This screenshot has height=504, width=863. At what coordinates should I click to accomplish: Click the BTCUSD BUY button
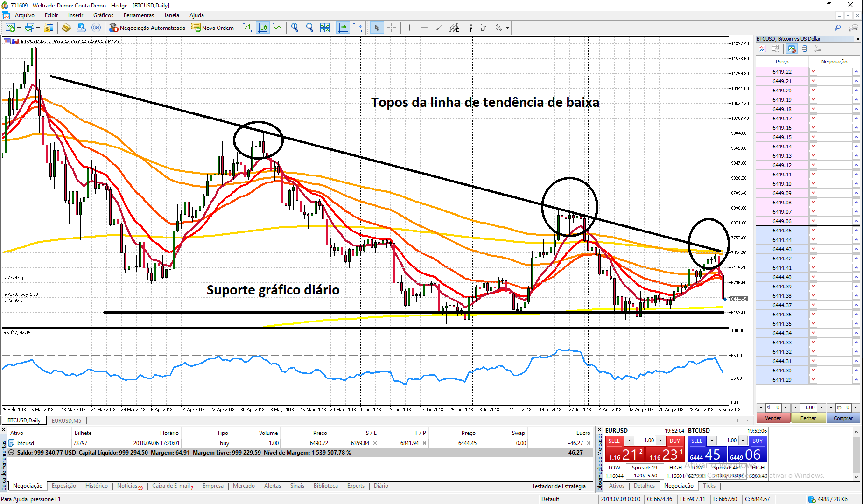[758, 441]
